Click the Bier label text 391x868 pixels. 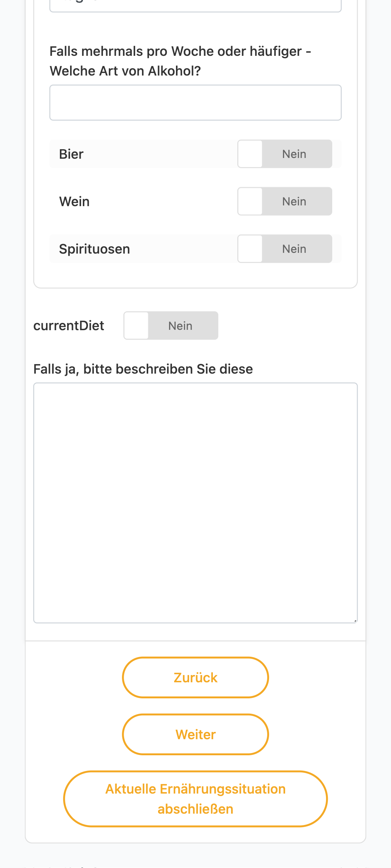pyautogui.click(x=71, y=154)
